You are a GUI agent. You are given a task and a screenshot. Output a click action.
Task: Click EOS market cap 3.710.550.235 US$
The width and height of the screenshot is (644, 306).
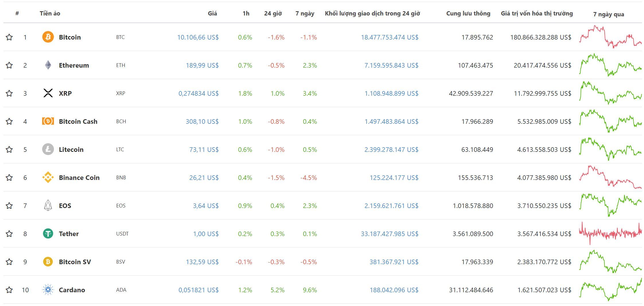pos(544,205)
